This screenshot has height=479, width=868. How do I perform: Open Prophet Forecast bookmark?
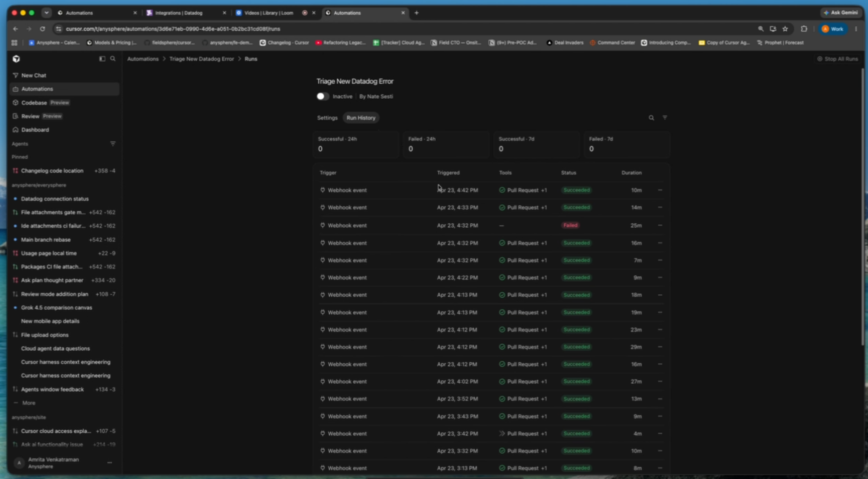click(780, 42)
